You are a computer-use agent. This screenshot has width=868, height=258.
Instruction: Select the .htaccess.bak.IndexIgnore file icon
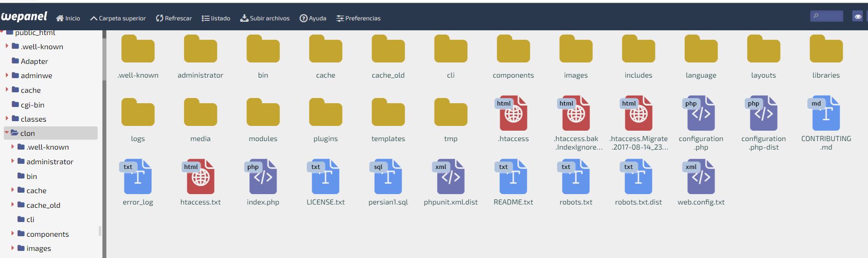575,113
